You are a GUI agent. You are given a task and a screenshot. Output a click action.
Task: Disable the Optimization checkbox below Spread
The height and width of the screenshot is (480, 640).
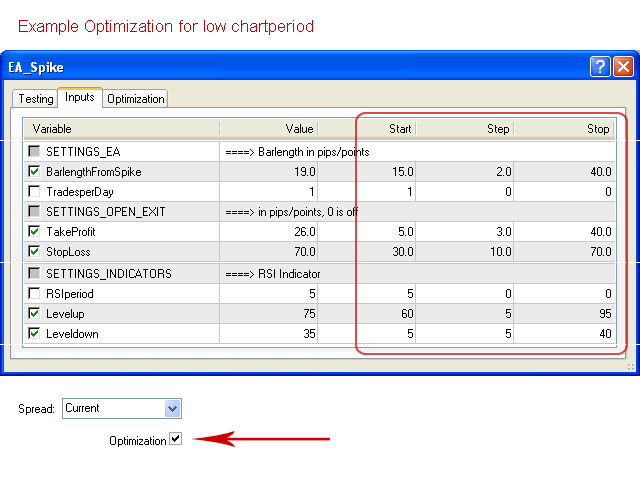pos(176,439)
